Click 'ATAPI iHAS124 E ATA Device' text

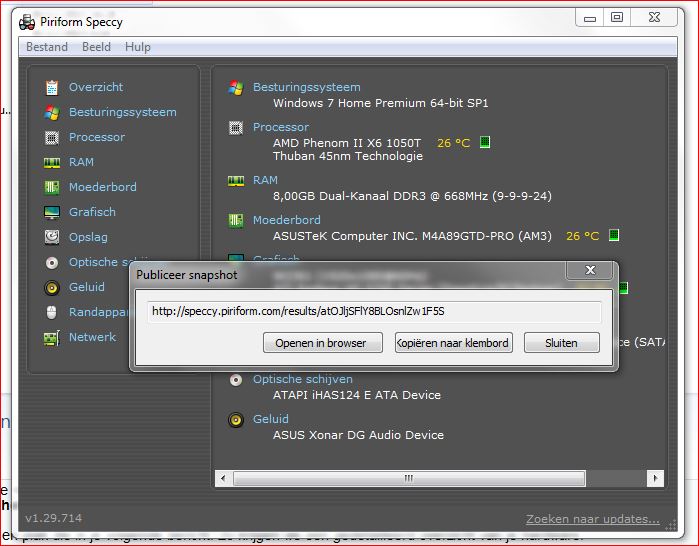pyautogui.click(x=357, y=395)
